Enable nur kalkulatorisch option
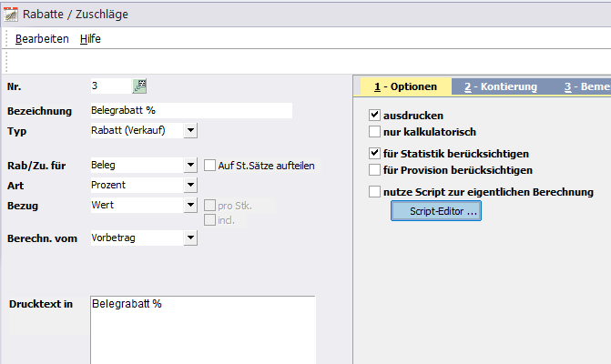This screenshot has width=611, height=364. (374, 132)
